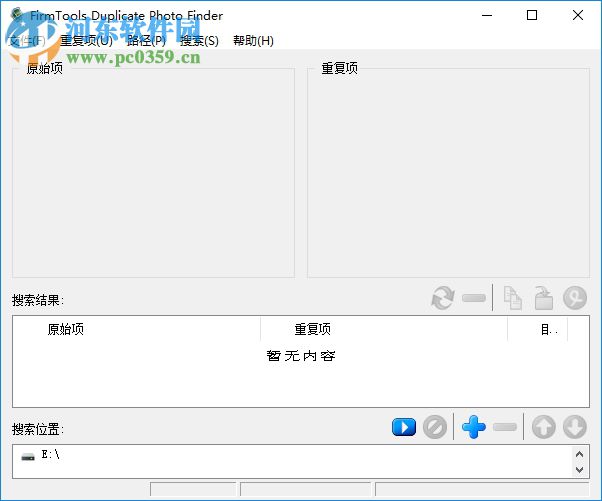This screenshot has width=602, height=501.
Task: Add a search location with blue plus
Action: [474, 427]
